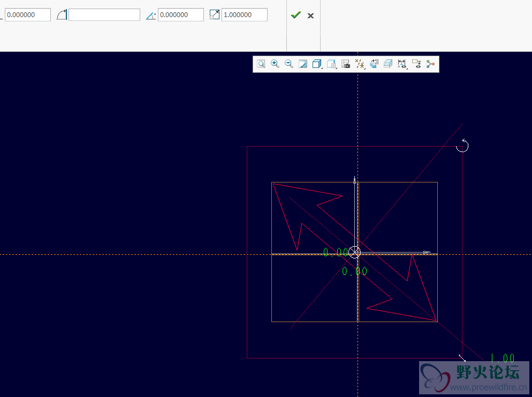Toggle dimension display with eye icon
Screen dimensions: 532x397
point(402,64)
